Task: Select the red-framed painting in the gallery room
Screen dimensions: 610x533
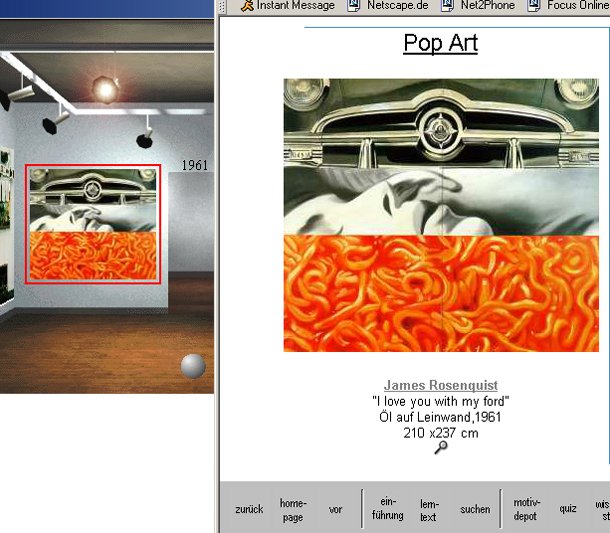Action: pos(93,224)
